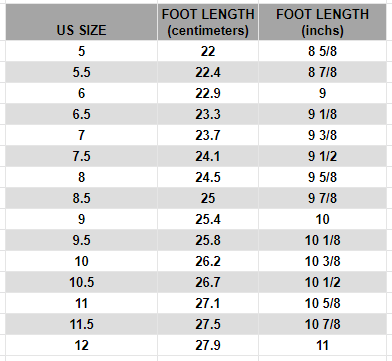Select the cell reading 10 5/8

click(x=322, y=303)
